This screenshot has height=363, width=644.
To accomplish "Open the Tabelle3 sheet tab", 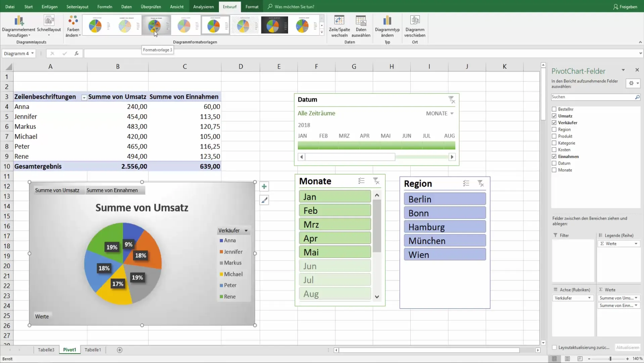I will click(46, 350).
